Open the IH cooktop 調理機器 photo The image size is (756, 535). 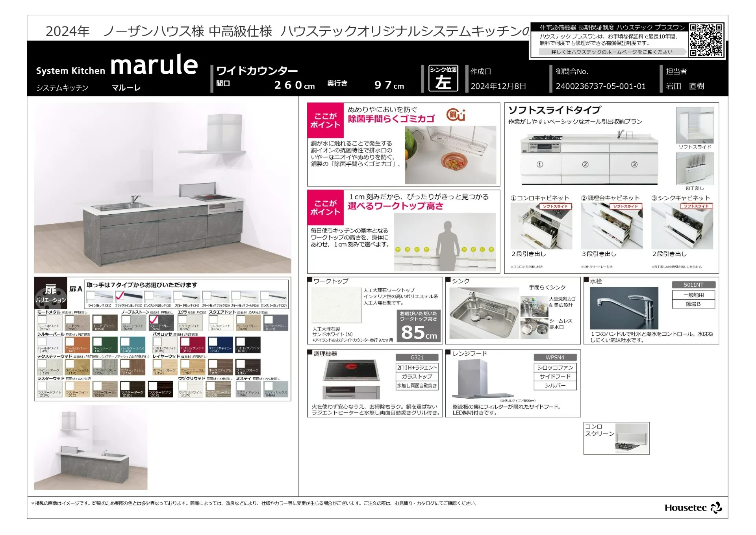[x=351, y=379]
